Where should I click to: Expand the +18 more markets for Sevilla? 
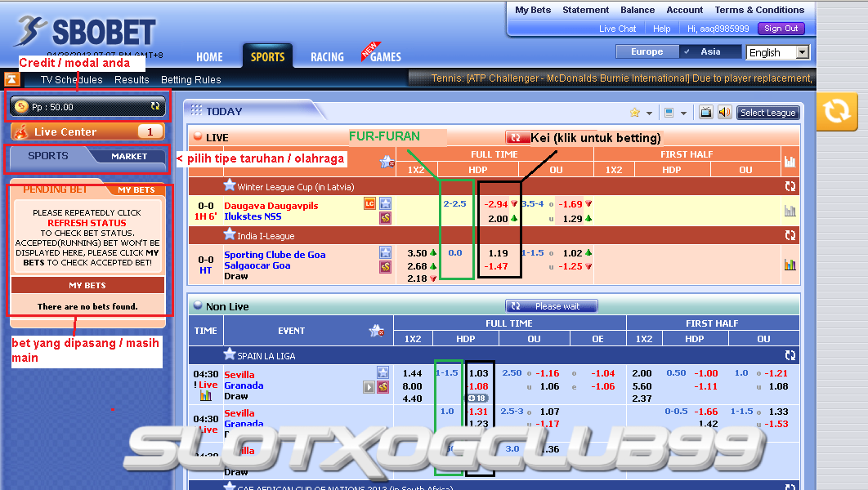(477, 399)
